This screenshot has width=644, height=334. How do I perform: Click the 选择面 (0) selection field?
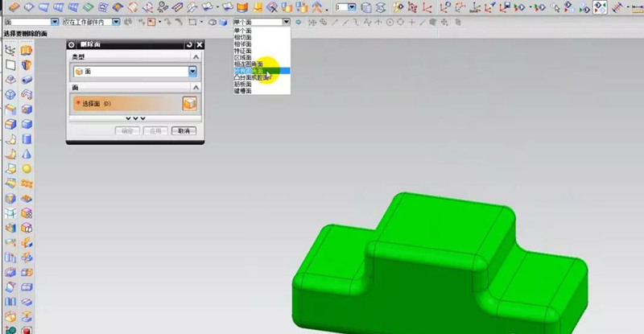[125, 103]
